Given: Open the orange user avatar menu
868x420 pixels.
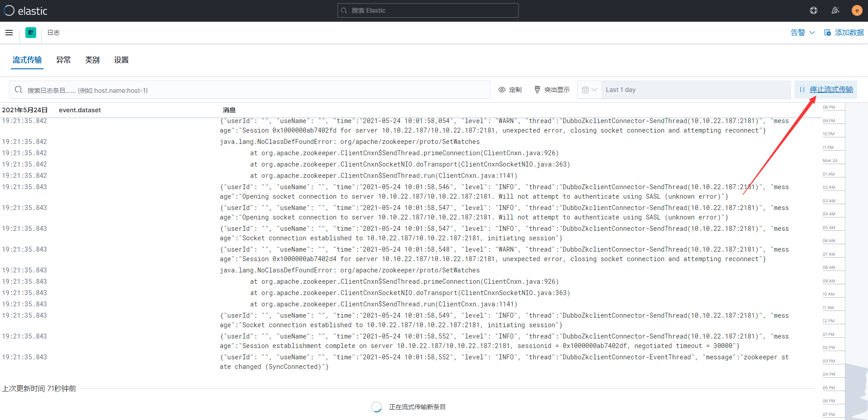Looking at the screenshot, I should pyautogui.click(x=857, y=10).
